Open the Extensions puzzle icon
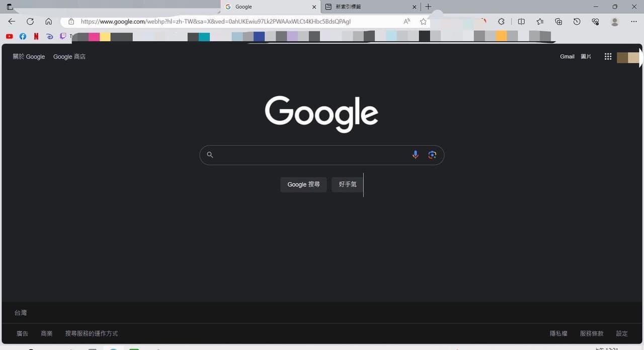Viewport: 644px width, 350px height. pyautogui.click(x=501, y=22)
